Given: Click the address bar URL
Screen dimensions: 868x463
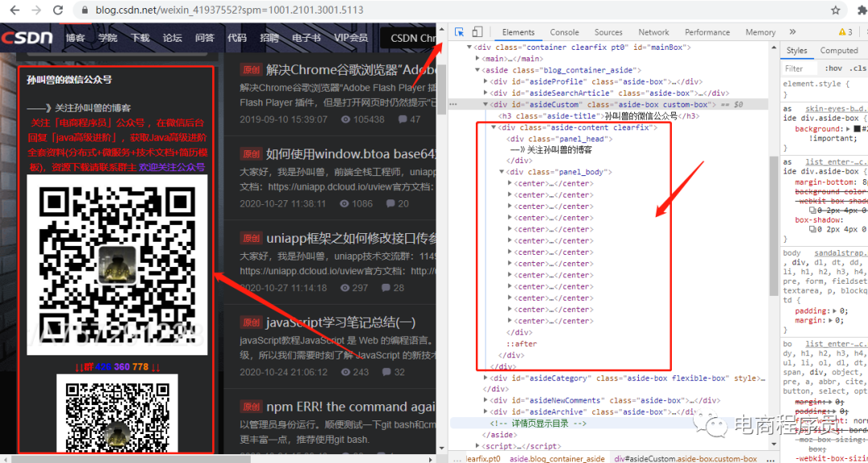Looking at the screenshot, I should (229, 10).
